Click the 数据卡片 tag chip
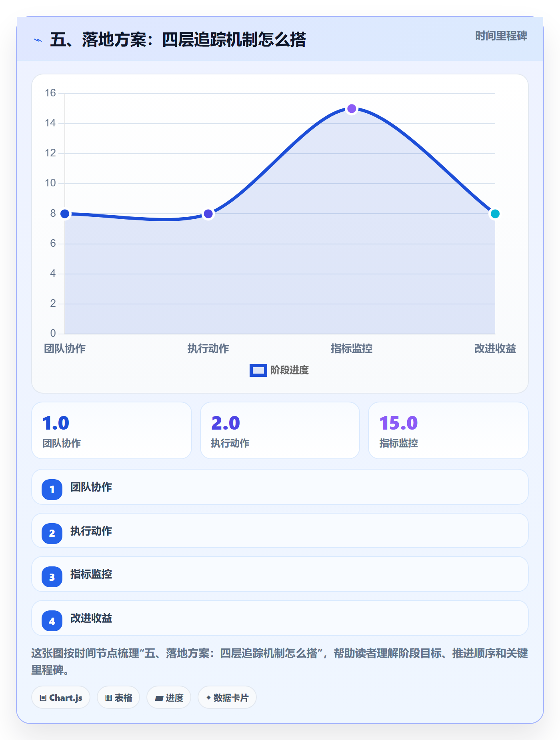Viewport: 560px width, 740px height. pyautogui.click(x=227, y=698)
